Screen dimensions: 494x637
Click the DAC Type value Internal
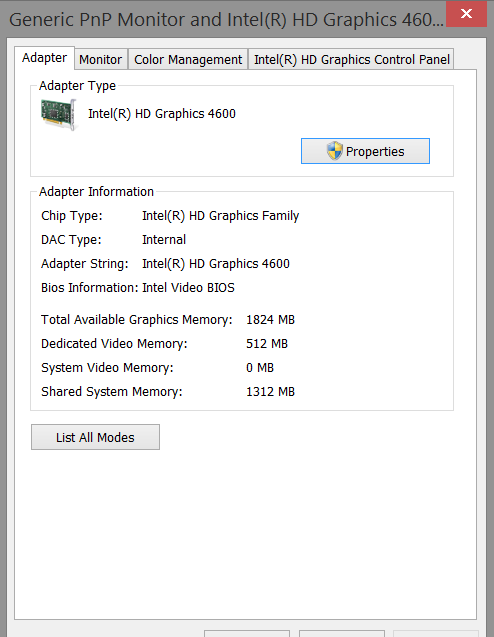click(164, 240)
